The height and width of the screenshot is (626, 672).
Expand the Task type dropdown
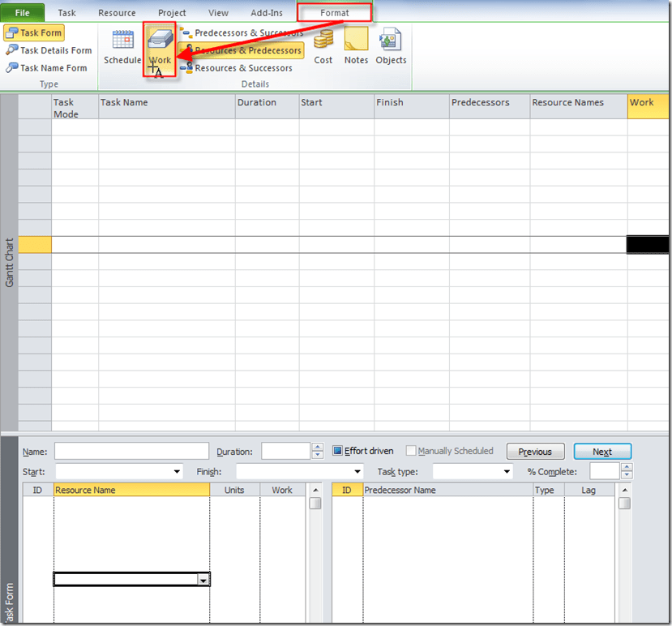click(x=507, y=472)
